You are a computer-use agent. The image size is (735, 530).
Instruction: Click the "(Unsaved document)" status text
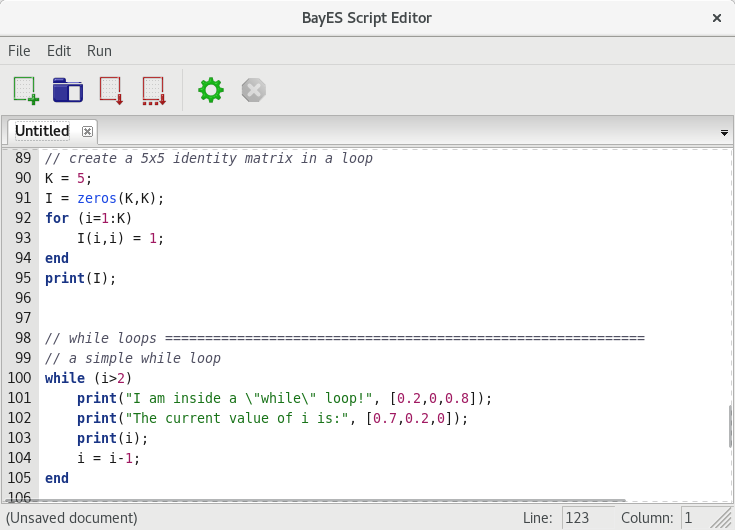point(72,518)
